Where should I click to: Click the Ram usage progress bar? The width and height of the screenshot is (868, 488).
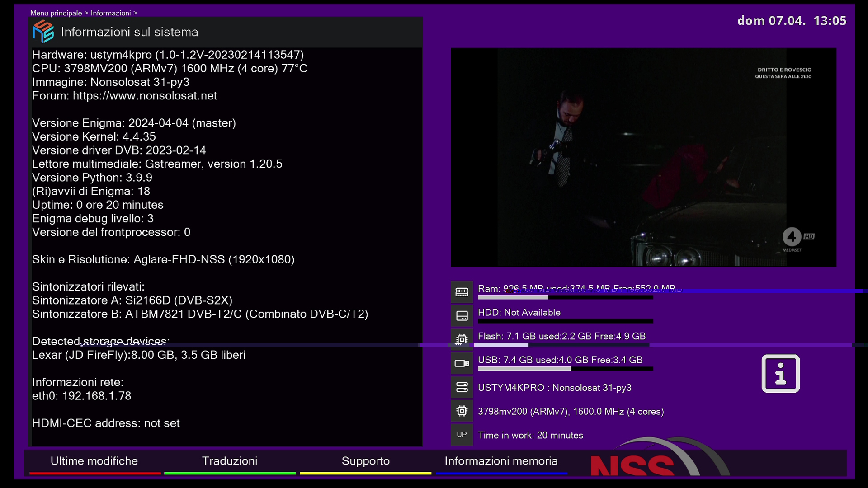565,298
